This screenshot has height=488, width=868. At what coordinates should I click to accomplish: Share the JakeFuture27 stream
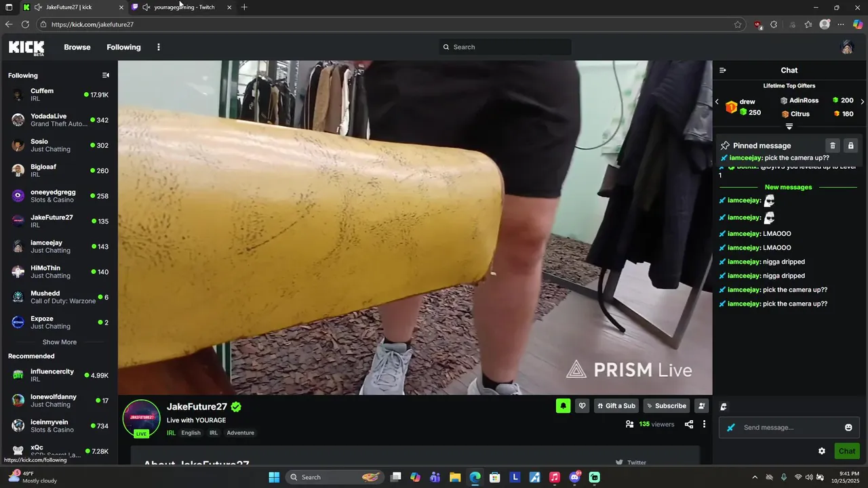pyautogui.click(x=689, y=424)
